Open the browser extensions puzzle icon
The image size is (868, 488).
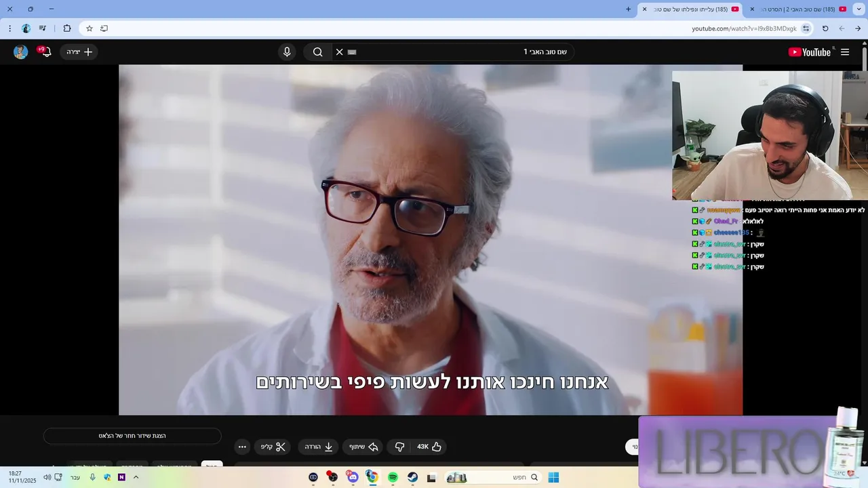point(67,28)
